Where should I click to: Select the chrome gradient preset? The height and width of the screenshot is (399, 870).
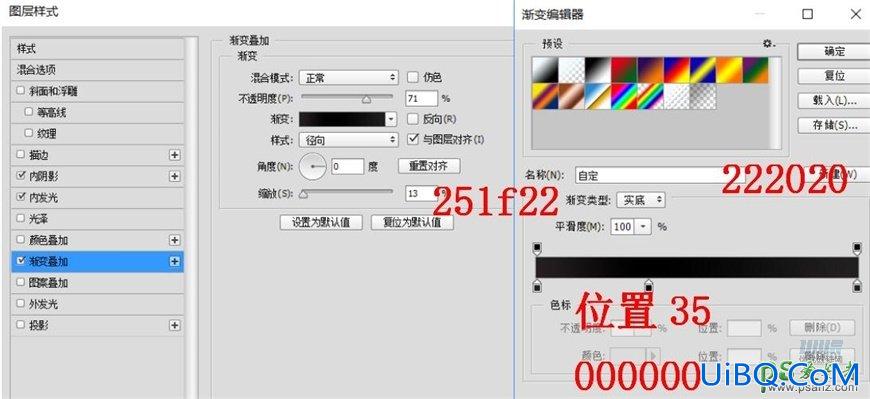[x=597, y=97]
